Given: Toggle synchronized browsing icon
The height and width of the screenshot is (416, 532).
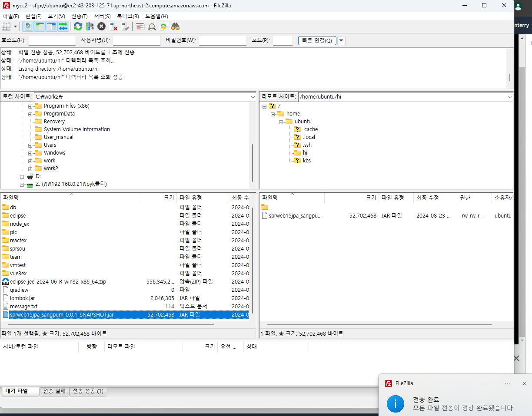Looking at the screenshot, I should [163, 26].
